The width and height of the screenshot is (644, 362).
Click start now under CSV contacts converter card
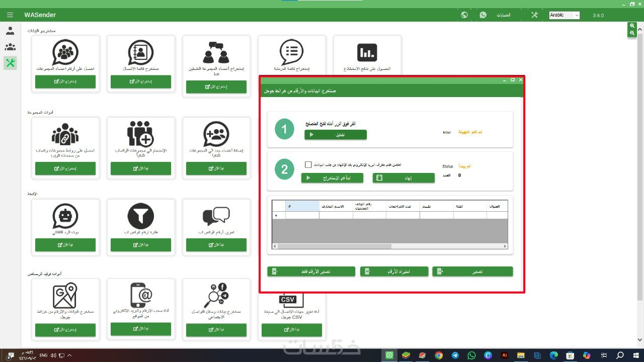(292, 330)
